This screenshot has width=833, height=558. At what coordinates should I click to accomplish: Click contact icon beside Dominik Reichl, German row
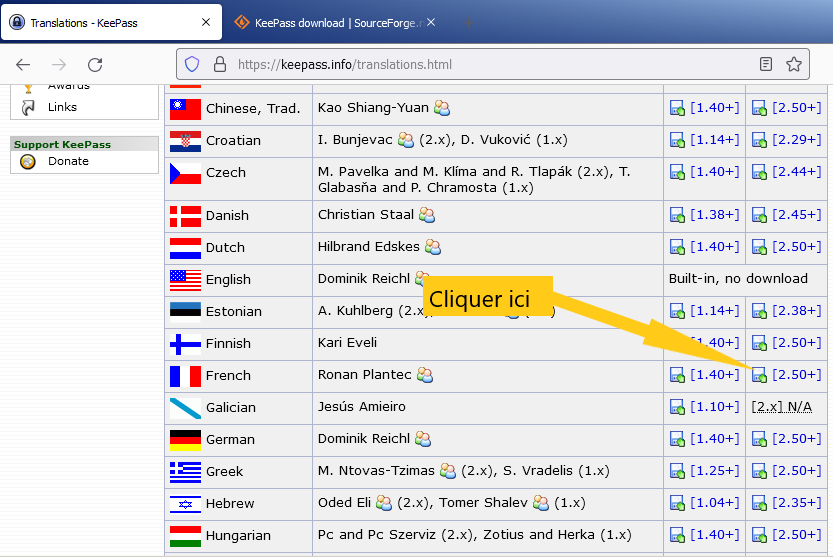(423, 439)
